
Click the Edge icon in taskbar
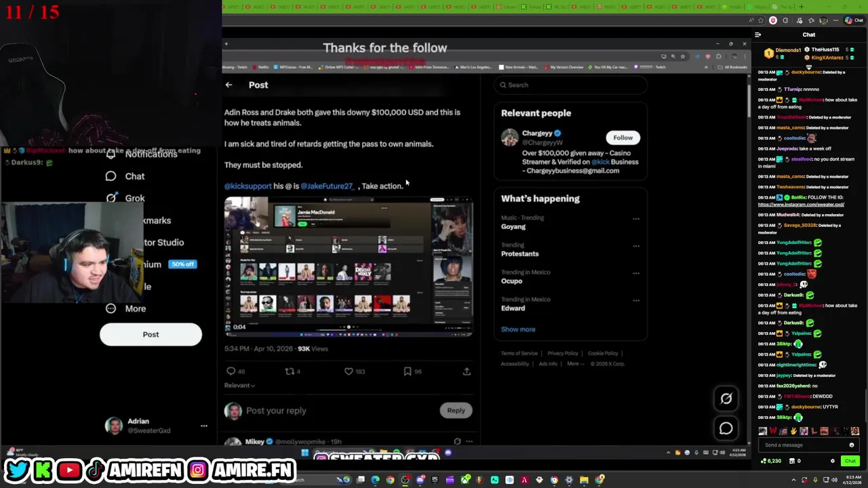(x=375, y=480)
